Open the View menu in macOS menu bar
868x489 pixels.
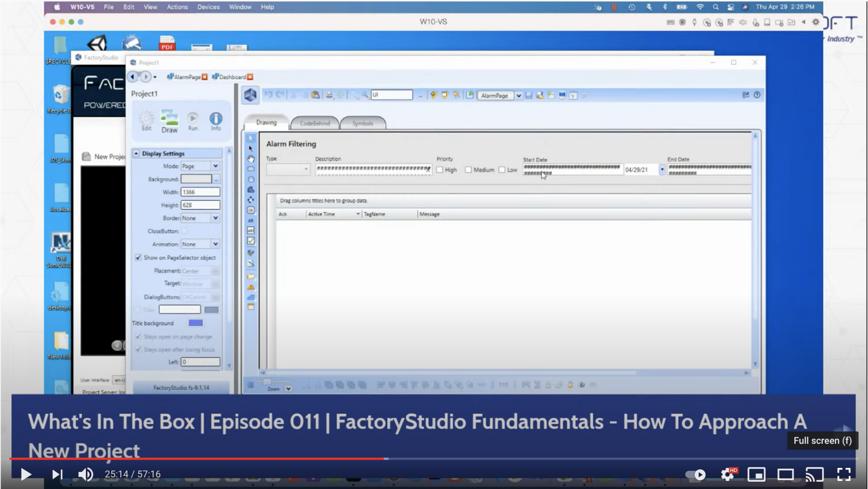click(150, 7)
